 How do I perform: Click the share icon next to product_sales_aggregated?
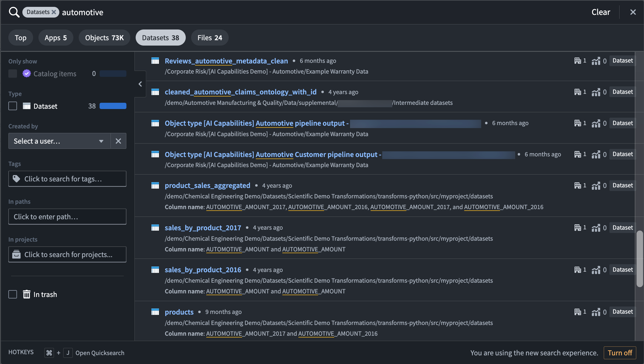coord(596,185)
